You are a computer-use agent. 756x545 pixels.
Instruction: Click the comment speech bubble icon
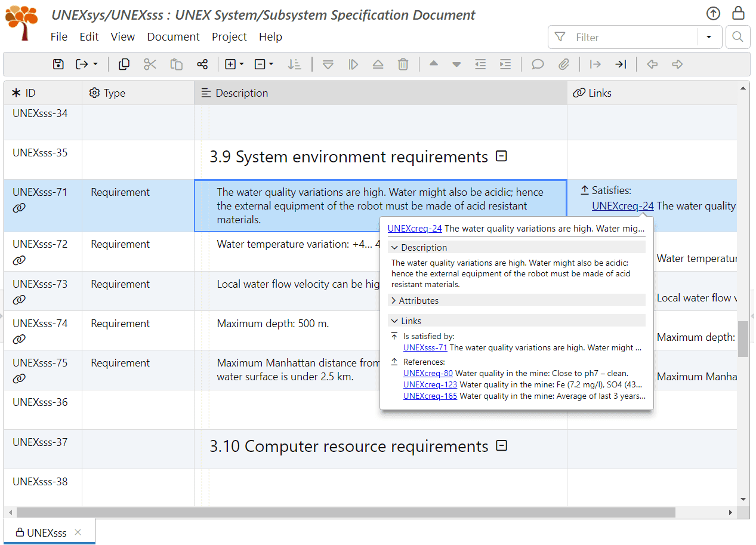(x=538, y=64)
